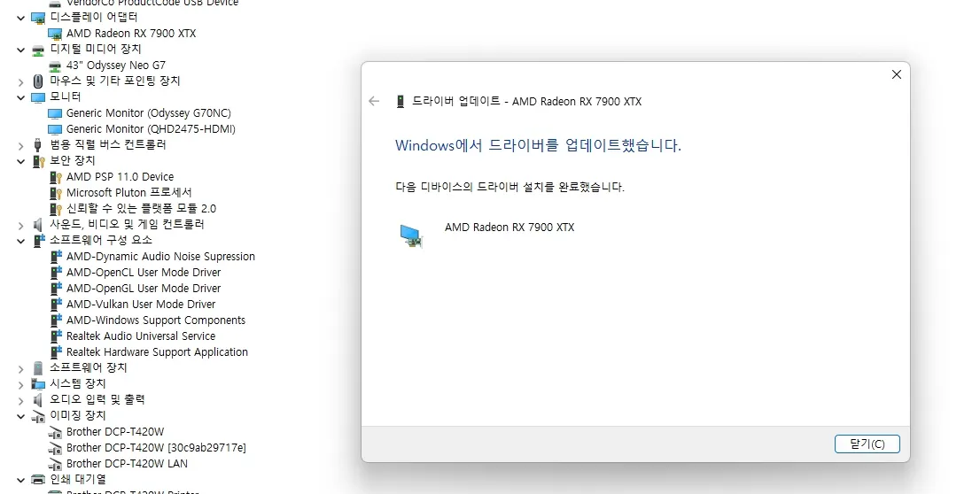Viewport: 980px width, 494px height.
Task: Click the 시스템 장치 category icon
Action: pos(38,384)
